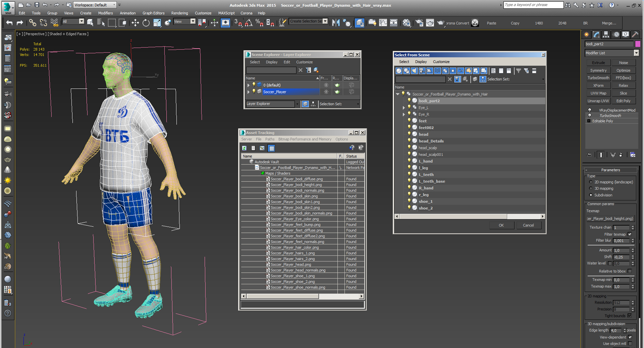
Task: Click the Amount spinner arrows
Action: pos(632,251)
